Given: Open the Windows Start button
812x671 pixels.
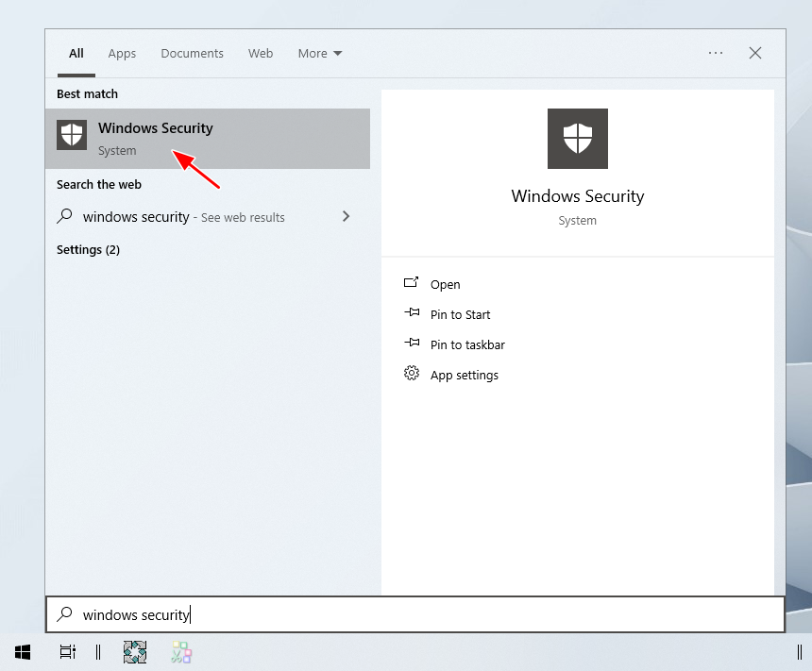Looking at the screenshot, I should [x=23, y=651].
